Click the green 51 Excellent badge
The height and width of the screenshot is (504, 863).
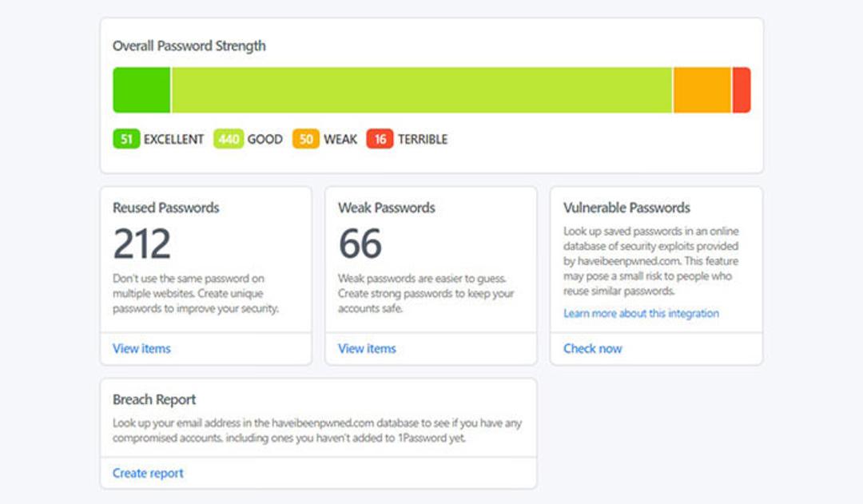[x=126, y=139]
